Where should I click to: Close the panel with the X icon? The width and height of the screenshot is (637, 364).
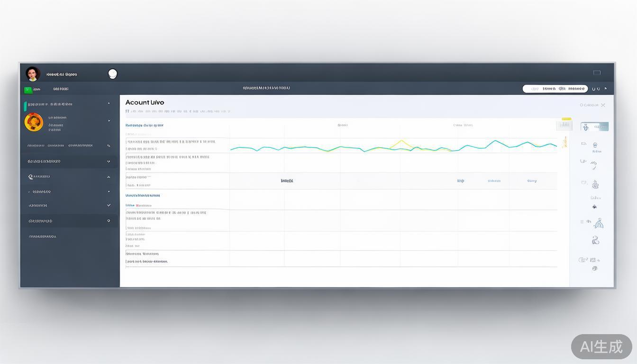tap(603, 105)
